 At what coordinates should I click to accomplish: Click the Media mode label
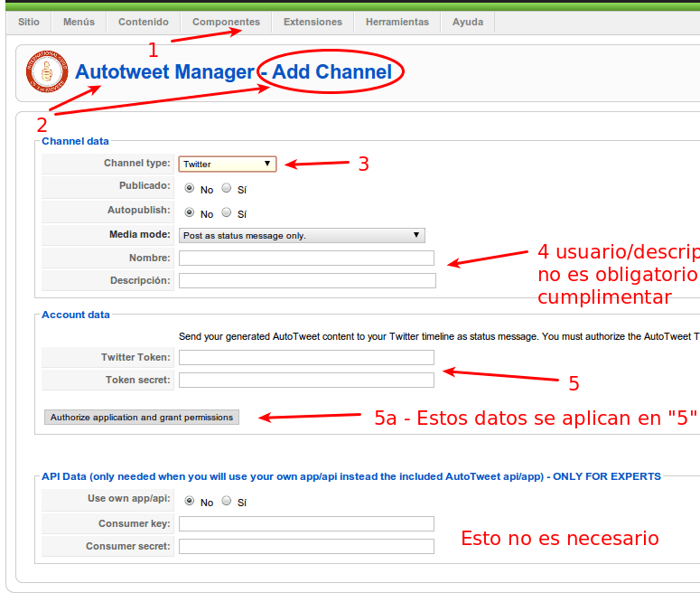coord(140,234)
